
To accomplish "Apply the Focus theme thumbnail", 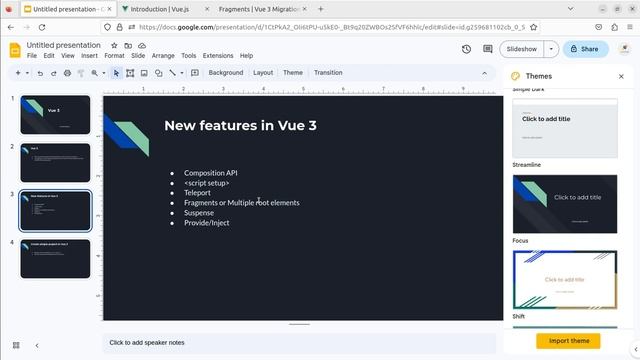I will point(565,204).
